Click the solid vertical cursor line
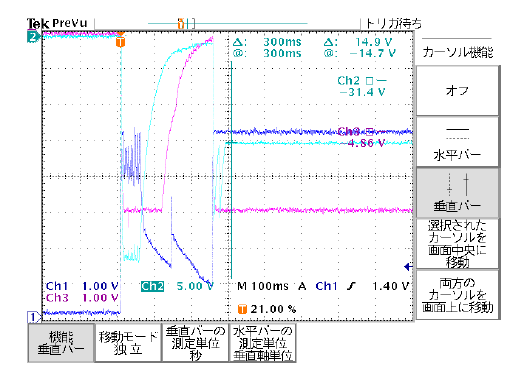Image resolution: width=514 pixels, height=372 pixels. pos(231,170)
